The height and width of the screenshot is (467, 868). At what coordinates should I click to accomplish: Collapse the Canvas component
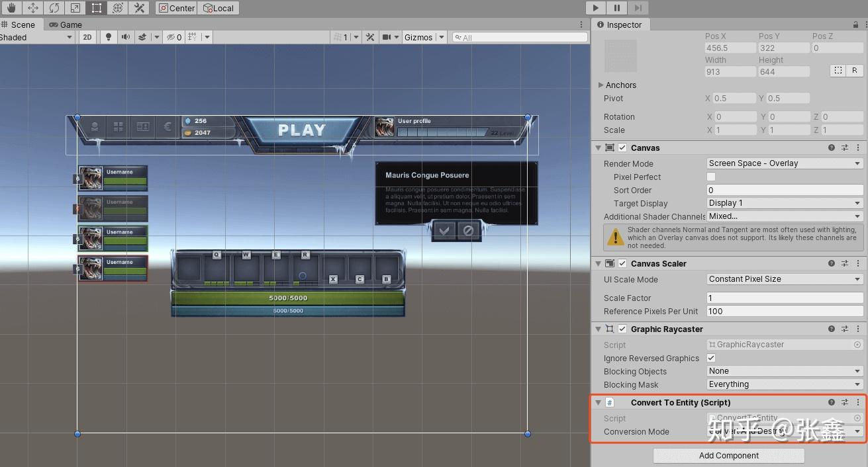598,148
